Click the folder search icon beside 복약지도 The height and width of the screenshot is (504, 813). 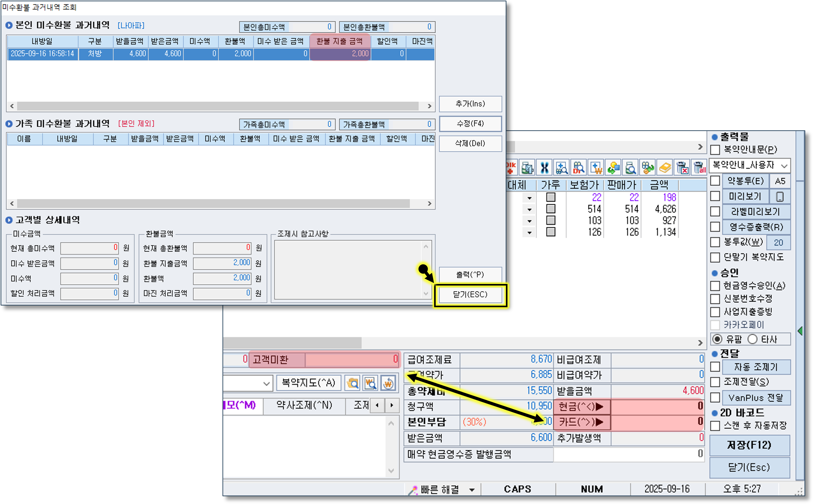point(353,383)
